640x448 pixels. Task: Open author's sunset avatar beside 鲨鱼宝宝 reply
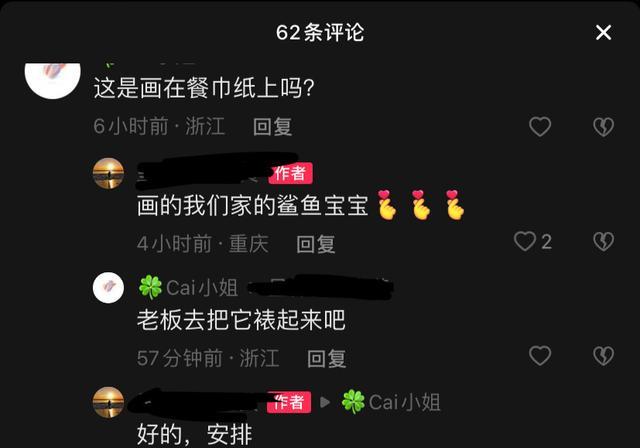[x=108, y=173]
